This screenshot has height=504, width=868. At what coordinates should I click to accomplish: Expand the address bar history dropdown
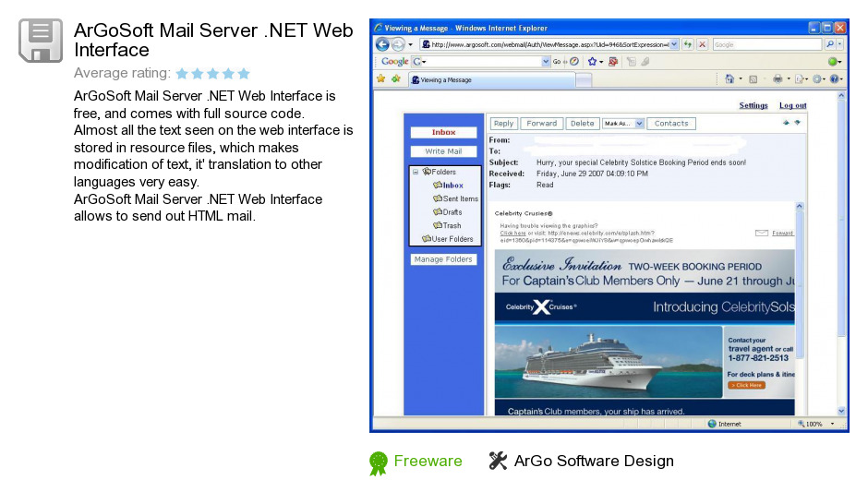(x=674, y=44)
